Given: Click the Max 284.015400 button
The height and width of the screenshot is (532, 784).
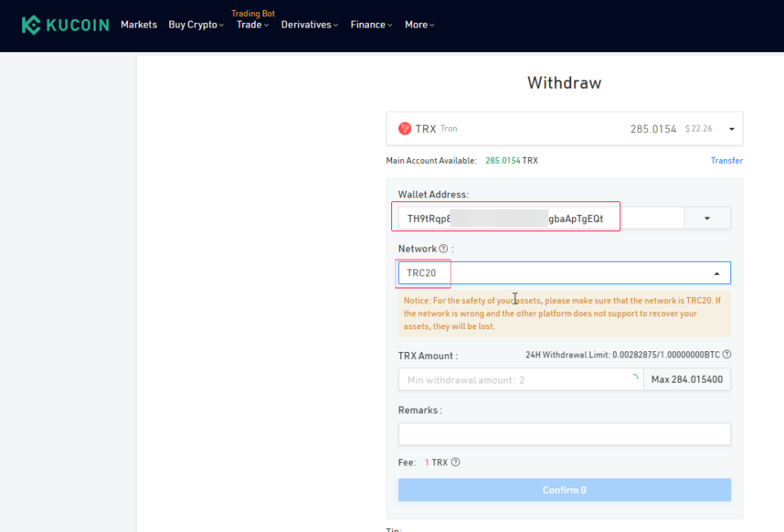Looking at the screenshot, I should (687, 380).
